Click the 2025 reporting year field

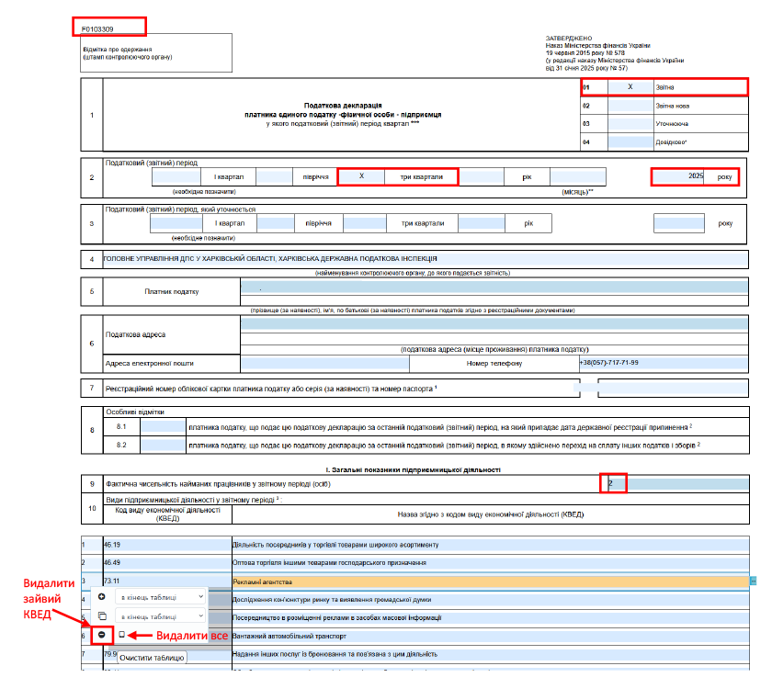(x=678, y=176)
